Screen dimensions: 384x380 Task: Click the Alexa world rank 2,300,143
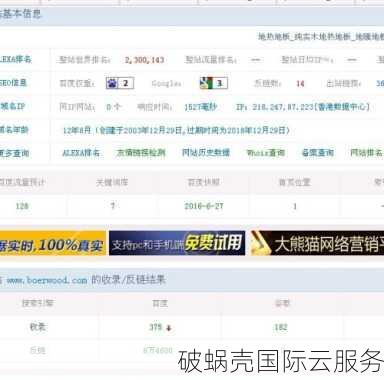(144, 60)
